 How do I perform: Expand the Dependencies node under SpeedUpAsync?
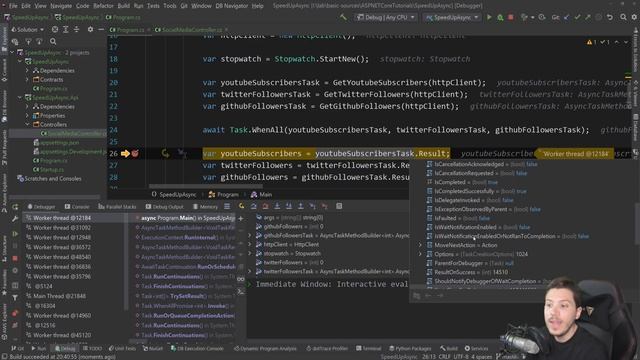tap(27, 71)
